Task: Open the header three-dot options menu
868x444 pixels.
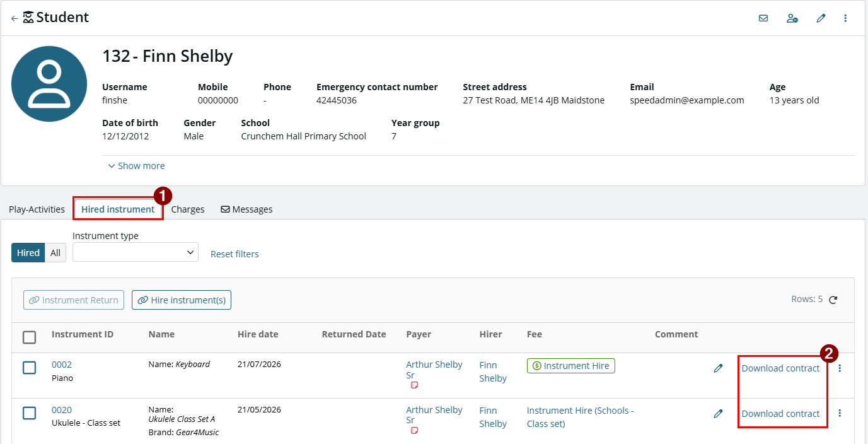Action: (x=845, y=18)
